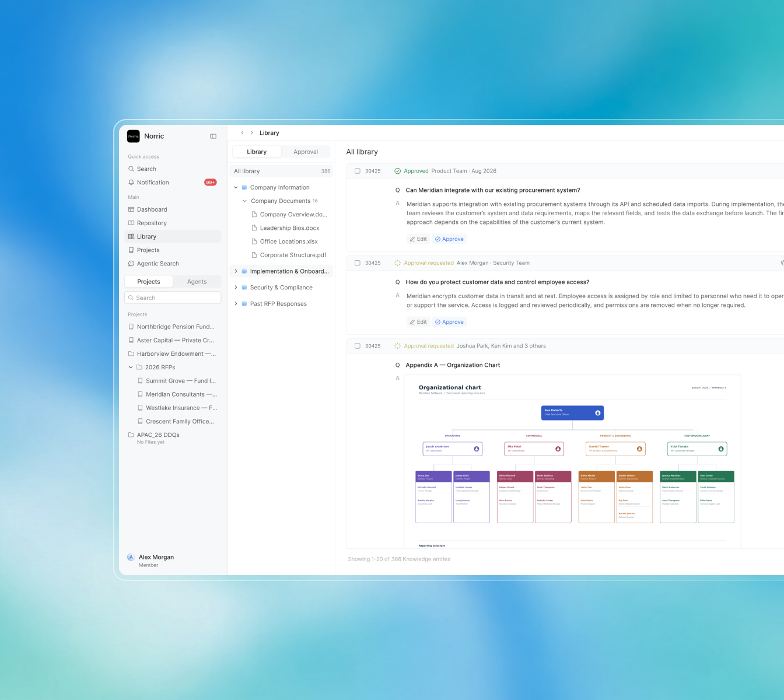This screenshot has height=700, width=784.
Task: Open Summit Grove project file
Action: pos(177,381)
